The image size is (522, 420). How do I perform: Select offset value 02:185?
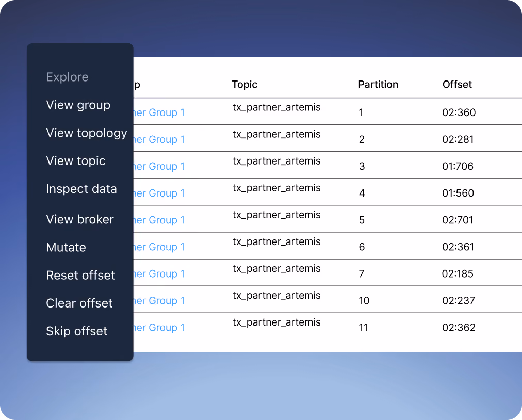pos(458,274)
